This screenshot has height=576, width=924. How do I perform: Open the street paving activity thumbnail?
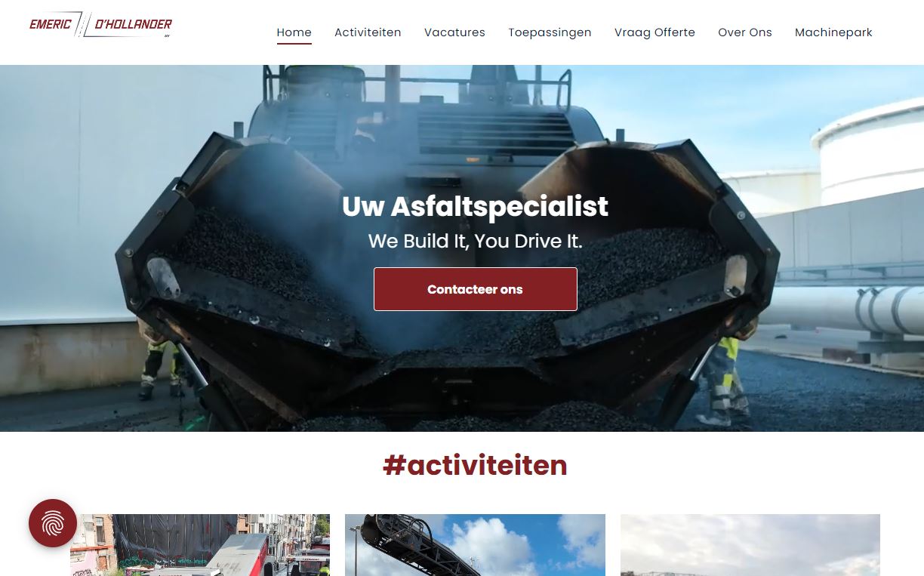[x=200, y=545]
